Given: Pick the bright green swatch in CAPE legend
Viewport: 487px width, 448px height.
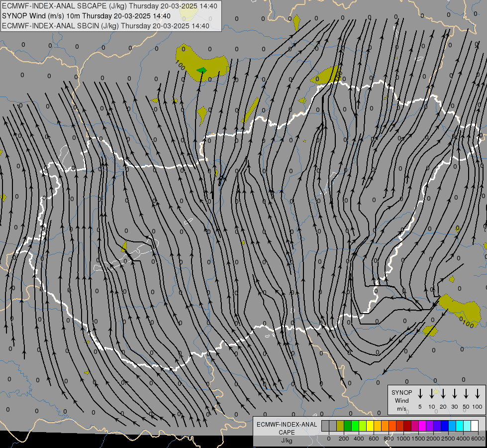Looking at the screenshot, I should point(355,426).
